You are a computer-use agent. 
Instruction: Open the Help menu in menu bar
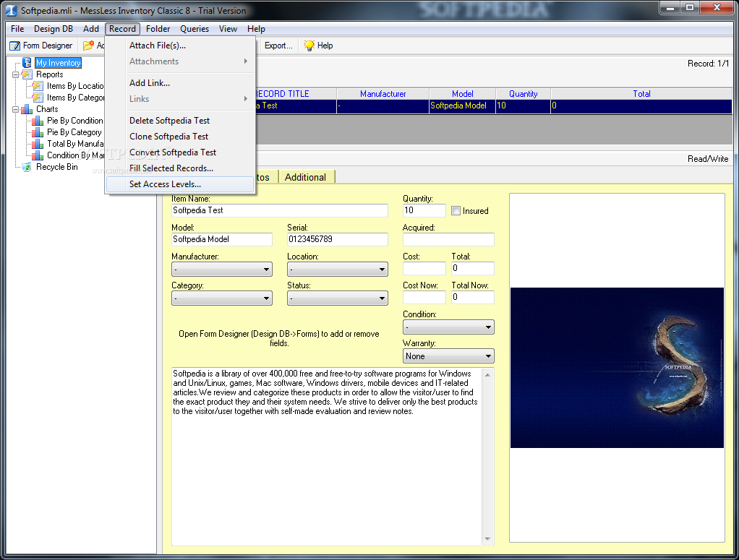click(256, 29)
